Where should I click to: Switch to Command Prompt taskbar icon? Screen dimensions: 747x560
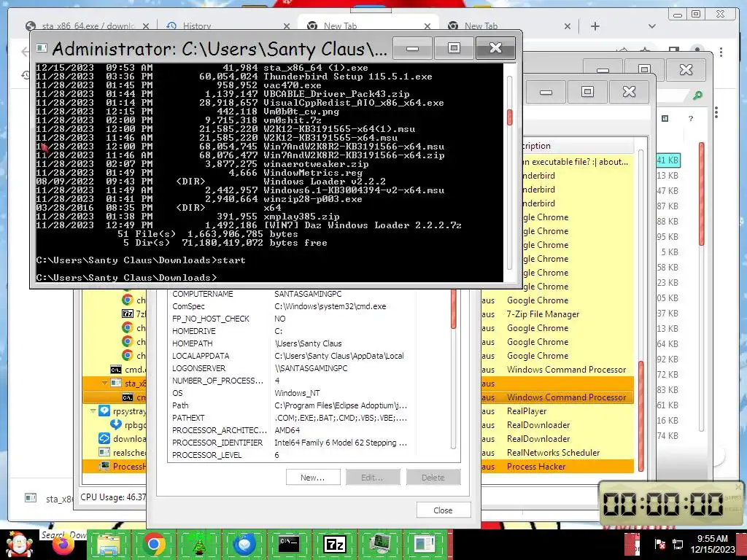coord(289,544)
